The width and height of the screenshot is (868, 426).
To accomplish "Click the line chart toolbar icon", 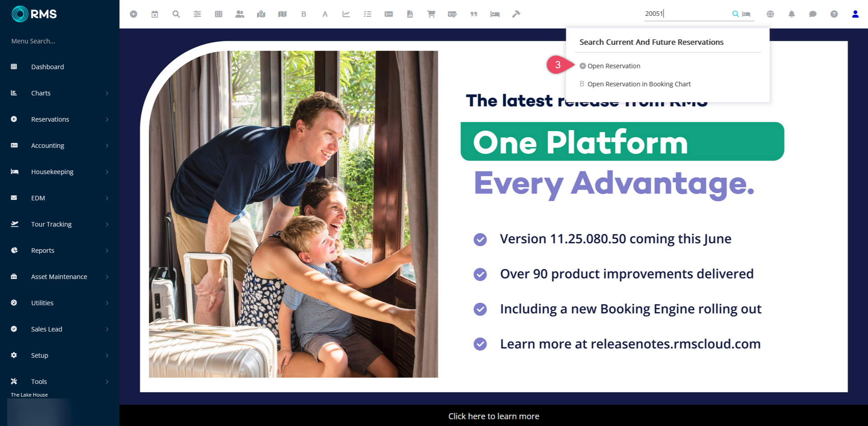I will coord(346,14).
